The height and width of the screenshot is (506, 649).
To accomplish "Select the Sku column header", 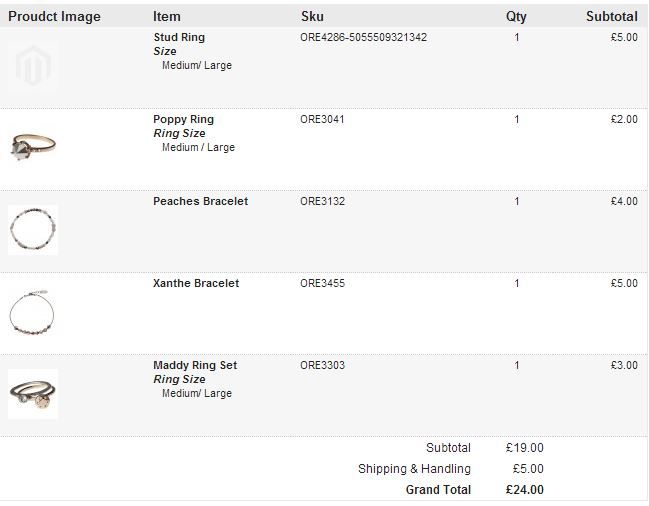I will click(x=312, y=17).
